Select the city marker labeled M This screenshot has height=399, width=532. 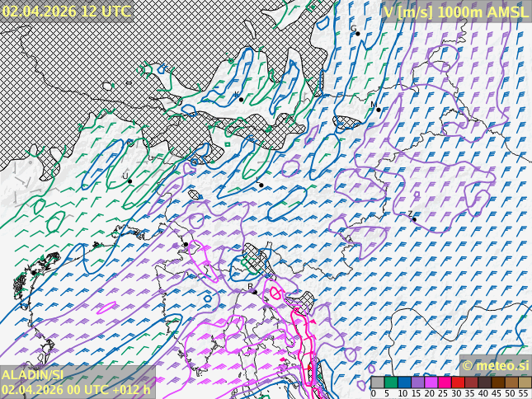pyautogui.click(x=379, y=110)
